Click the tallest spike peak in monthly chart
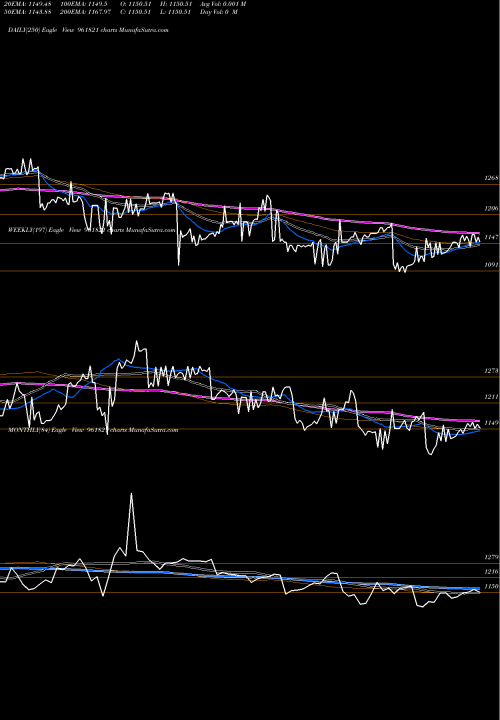The height and width of the screenshot is (720, 500). click(x=131, y=494)
